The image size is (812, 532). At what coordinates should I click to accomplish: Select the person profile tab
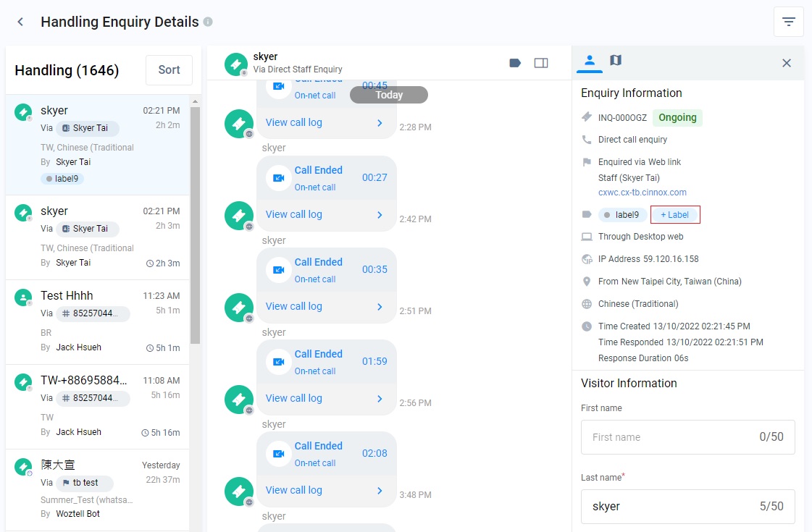[590, 61]
